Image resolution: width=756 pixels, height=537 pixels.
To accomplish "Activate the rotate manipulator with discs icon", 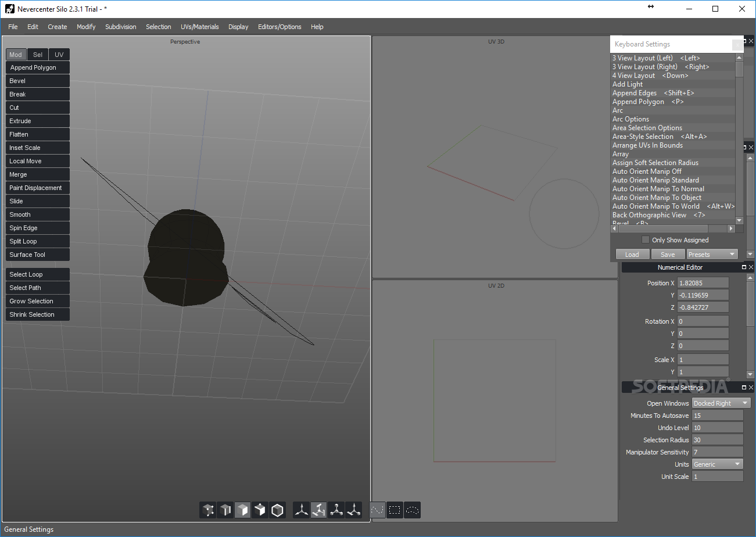I will 318,510.
